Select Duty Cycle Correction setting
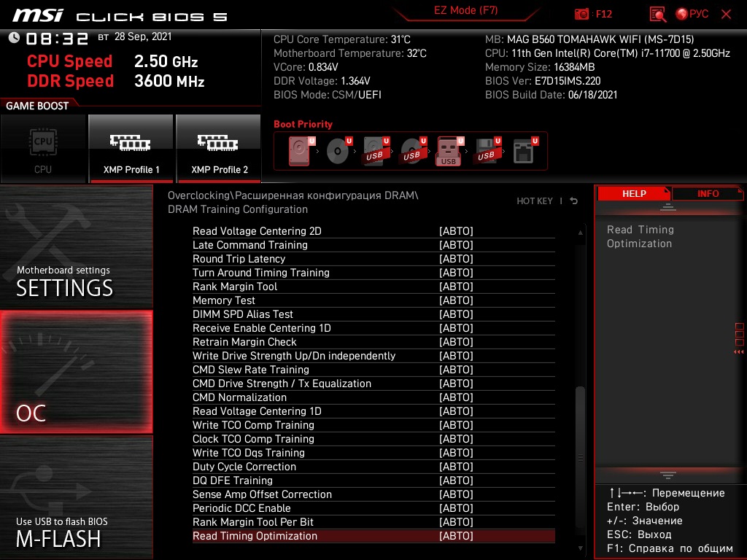This screenshot has height=560, width=747. [373, 466]
